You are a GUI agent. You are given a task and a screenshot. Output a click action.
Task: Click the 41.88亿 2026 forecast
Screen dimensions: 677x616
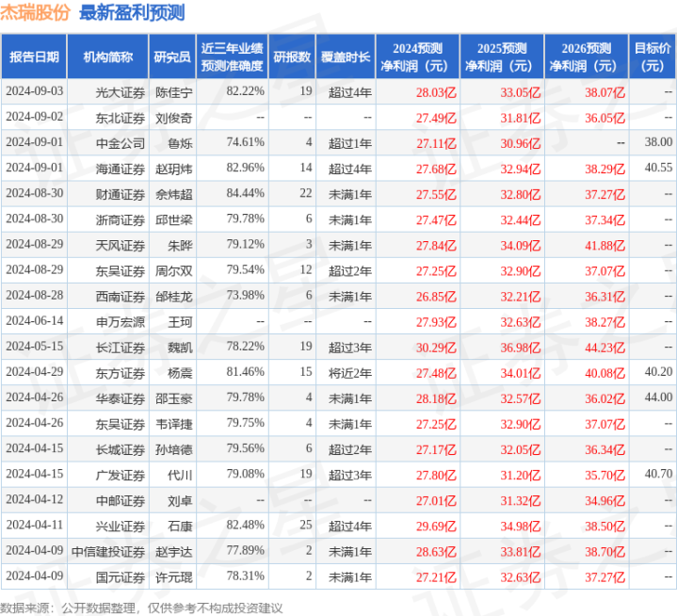604,245
